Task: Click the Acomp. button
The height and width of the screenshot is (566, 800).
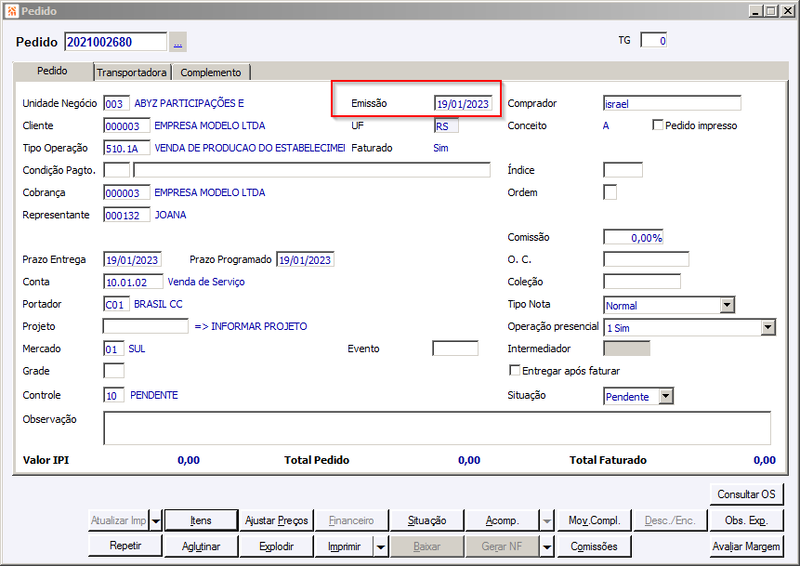Action: tap(502, 521)
